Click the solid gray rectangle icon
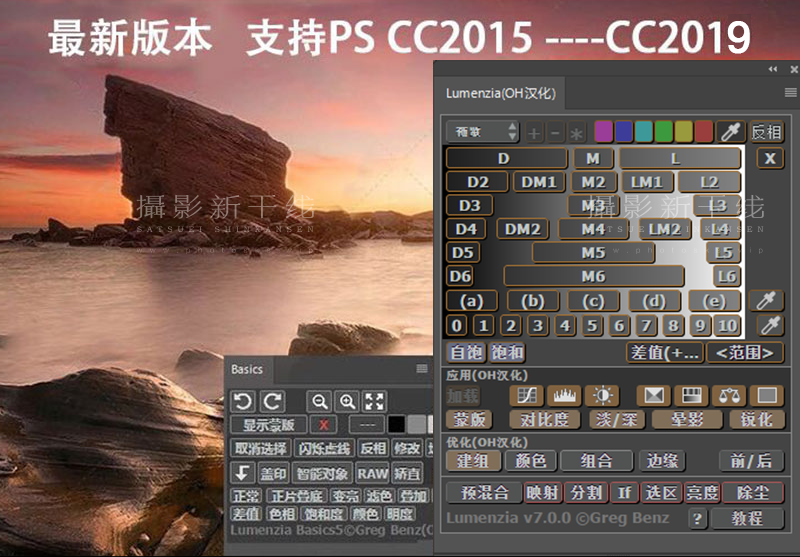 point(767,395)
